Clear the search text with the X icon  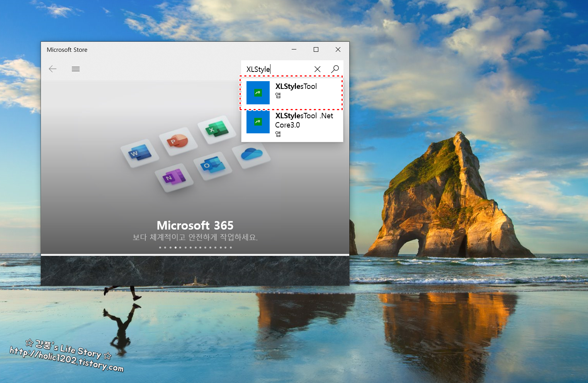tap(318, 69)
